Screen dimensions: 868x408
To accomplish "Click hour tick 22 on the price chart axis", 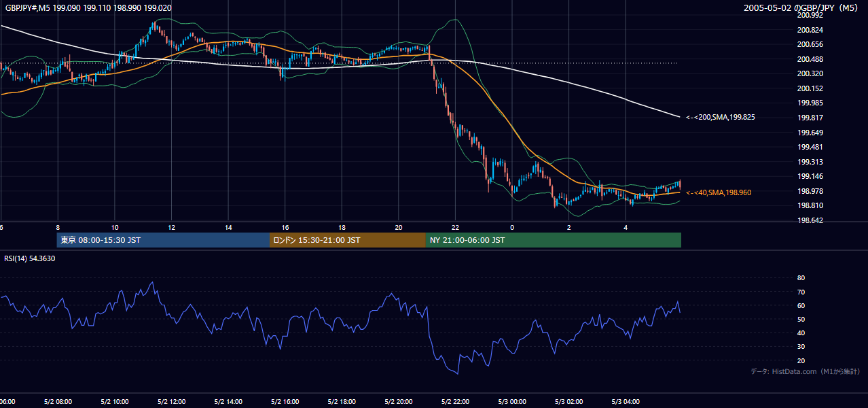I will [455, 227].
